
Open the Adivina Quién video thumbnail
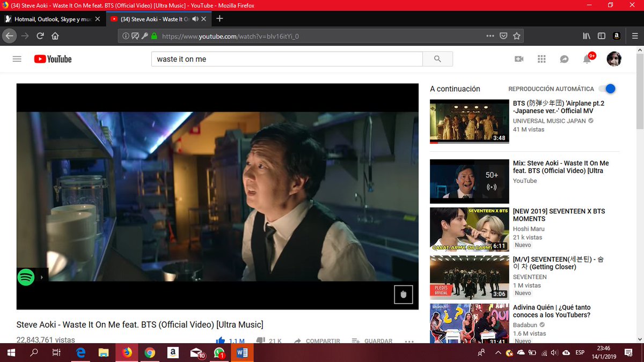[x=470, y=323]
